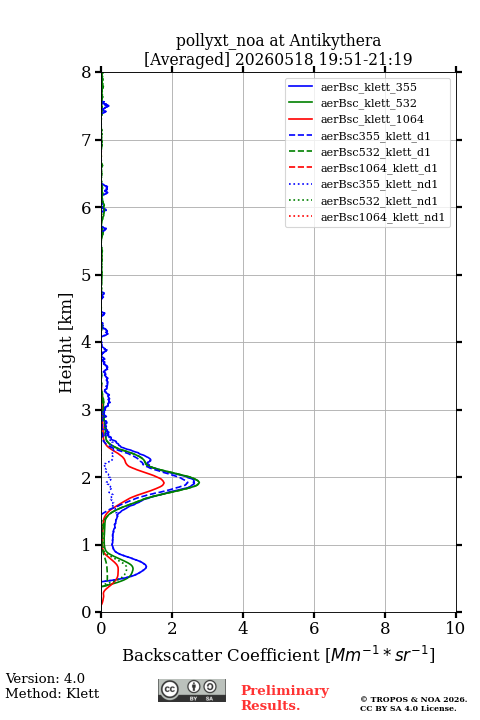
Task: Click the pollyxt_noa at Antikythera title
Action: point(278,40)
